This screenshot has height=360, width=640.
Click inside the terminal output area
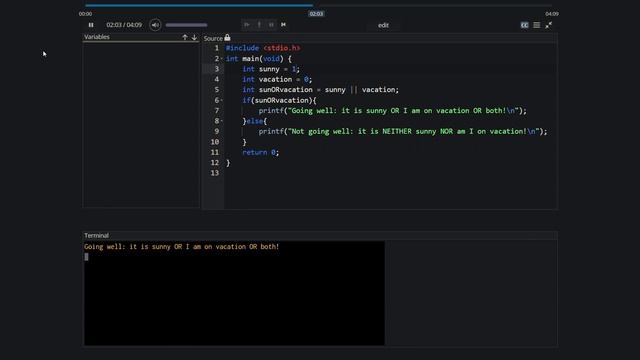[x=234, y=293]
